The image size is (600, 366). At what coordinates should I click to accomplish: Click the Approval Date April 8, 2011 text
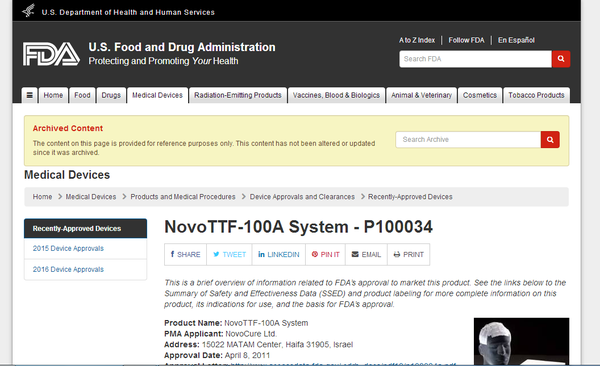(217, 355)
